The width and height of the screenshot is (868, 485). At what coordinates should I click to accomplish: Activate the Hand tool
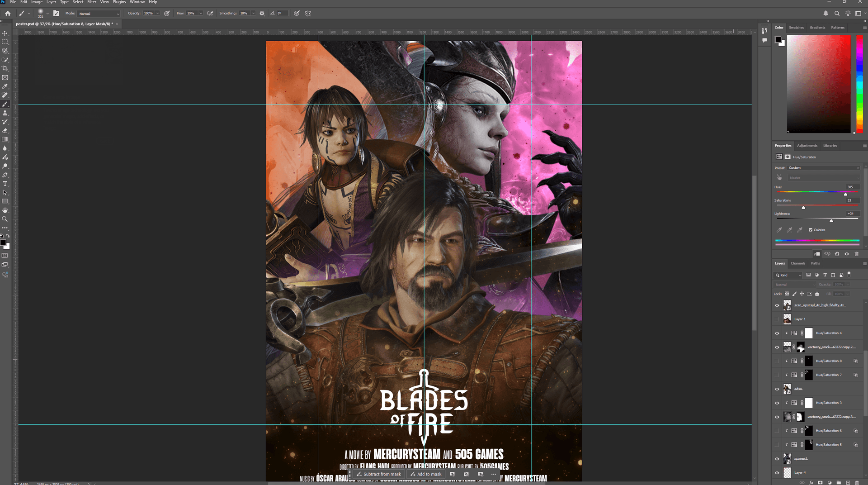pos(5,210)
